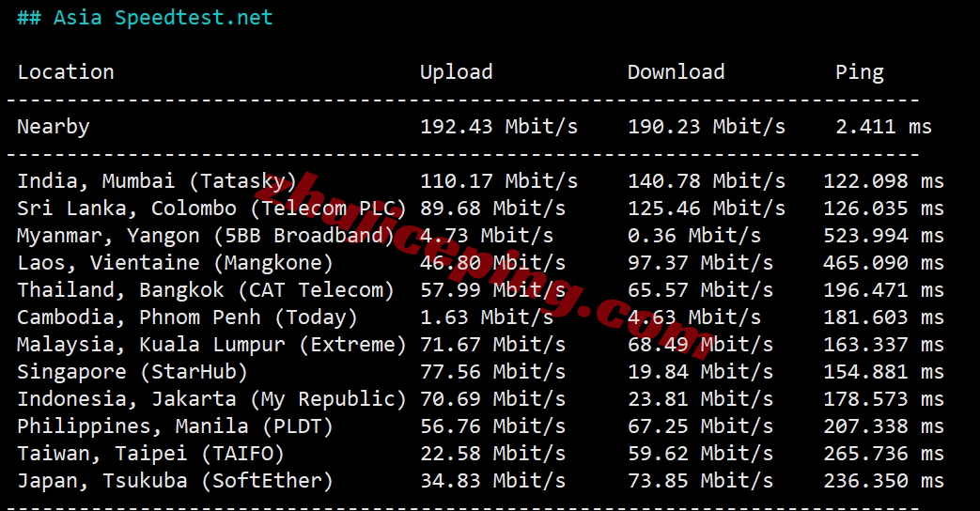Click Taipei ping 265.736 ms
Viewport: 980px width, 511px height.
click(x=884, y=454)
